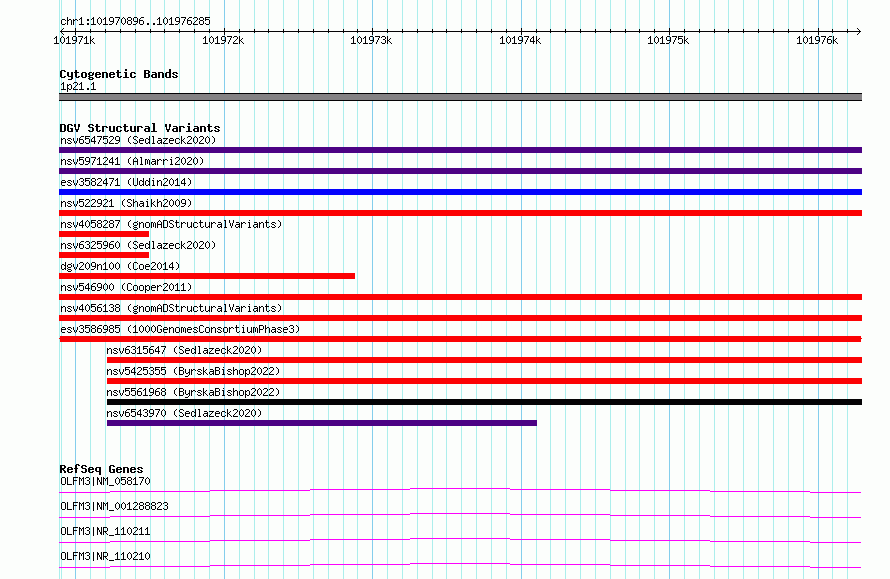Click the magenta intron line of OLFM3|NM_058170

click(460, 490)
